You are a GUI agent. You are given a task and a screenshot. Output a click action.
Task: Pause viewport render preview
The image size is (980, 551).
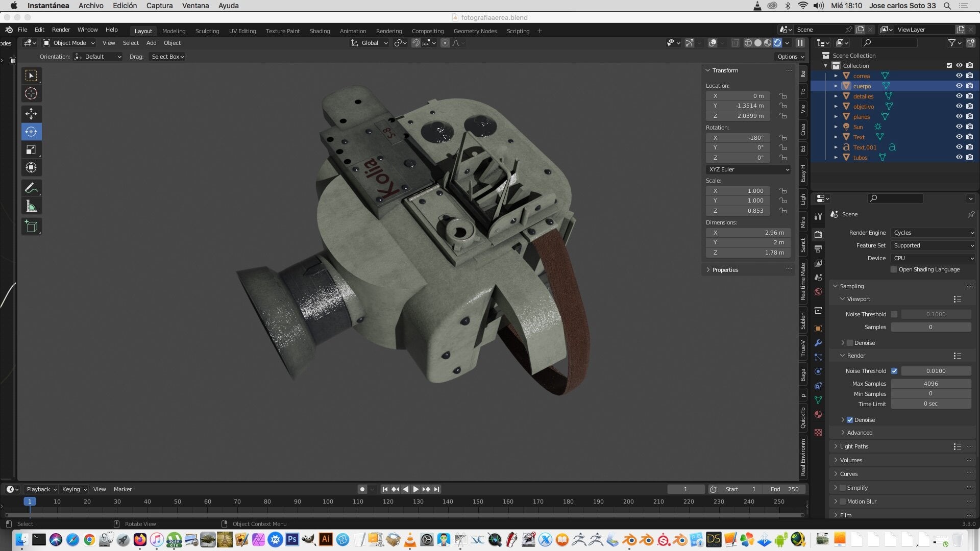pos(800,43)
